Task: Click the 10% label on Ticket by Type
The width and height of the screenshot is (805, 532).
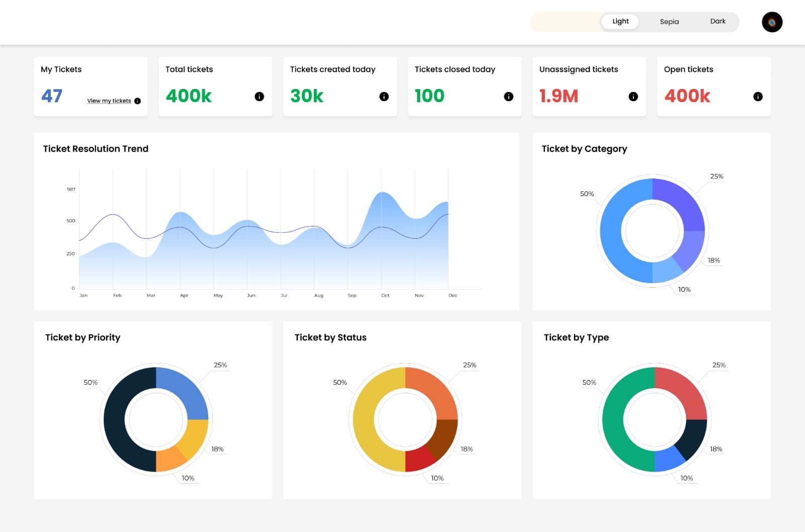Action: pyautogui.click(x=686, y=478)
